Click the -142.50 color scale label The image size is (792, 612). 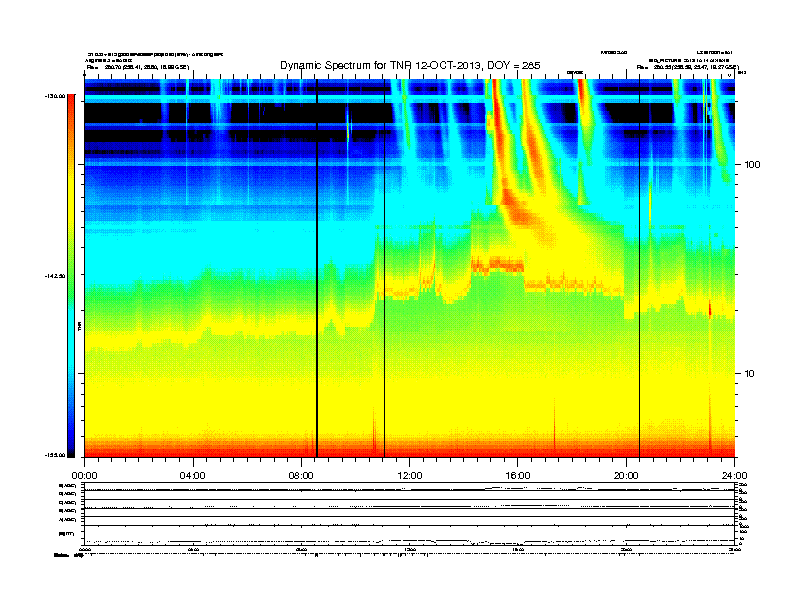(55, 276)
